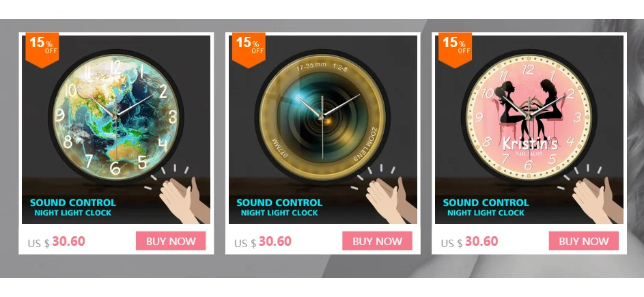Click the salon clock's US $30.60 price
This screenshot has width=644, height=297.
click(x=469, y=242)
